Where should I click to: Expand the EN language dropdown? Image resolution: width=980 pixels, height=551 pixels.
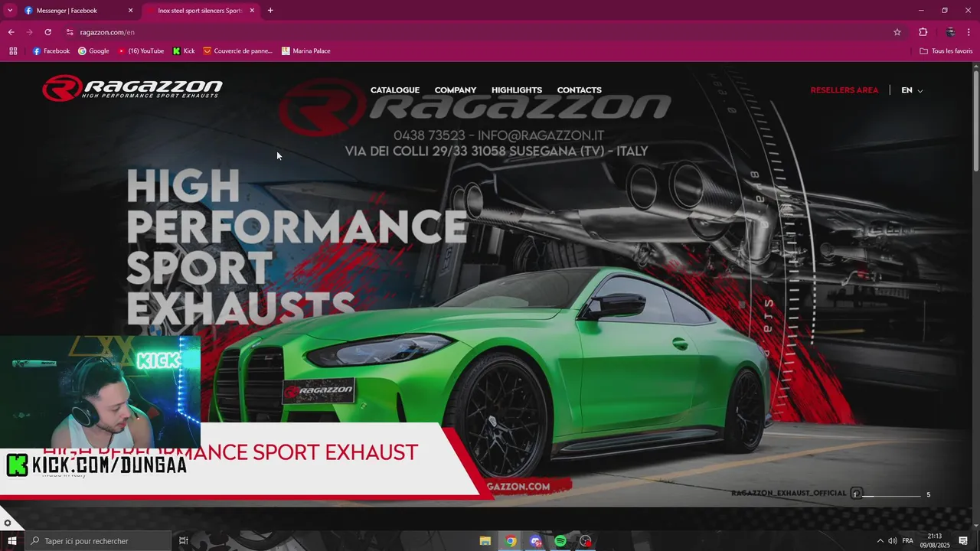click(912, 90)
